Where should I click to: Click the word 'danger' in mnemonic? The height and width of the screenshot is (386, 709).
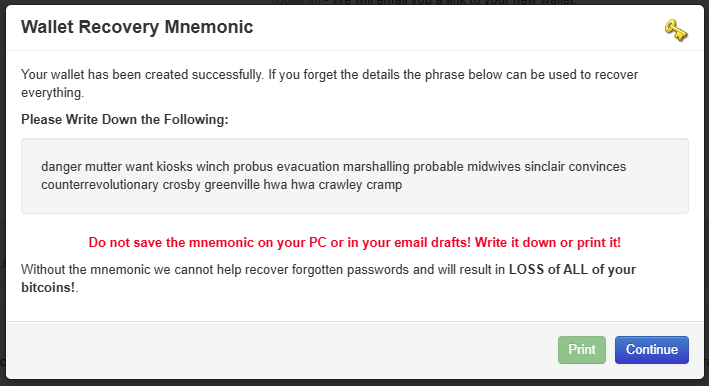[61, 167]
